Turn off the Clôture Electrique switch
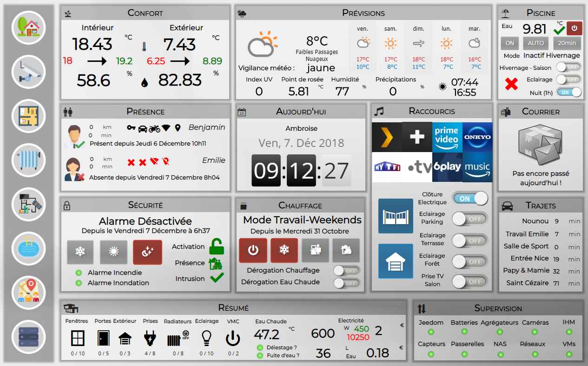 coord(470,199)
